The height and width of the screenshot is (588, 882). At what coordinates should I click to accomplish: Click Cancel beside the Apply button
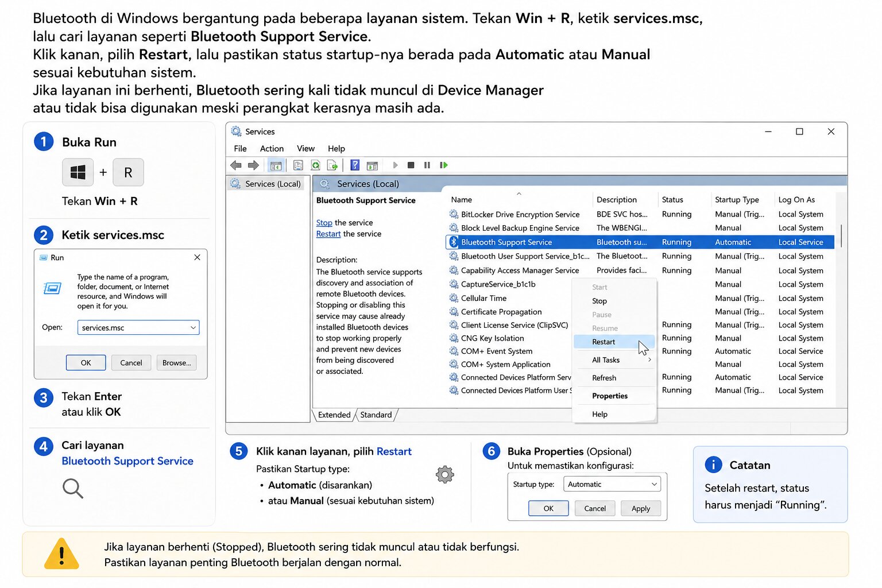[595, 508]
